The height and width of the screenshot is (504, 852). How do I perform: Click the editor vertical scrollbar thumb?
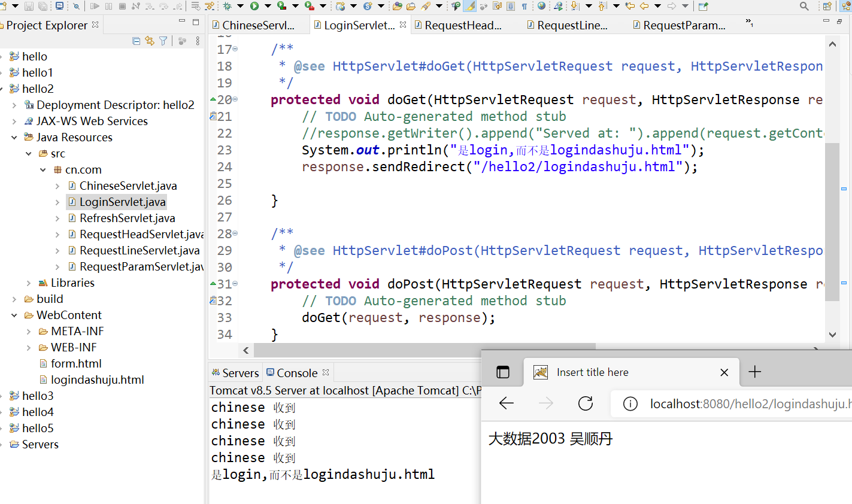[832, 222]
